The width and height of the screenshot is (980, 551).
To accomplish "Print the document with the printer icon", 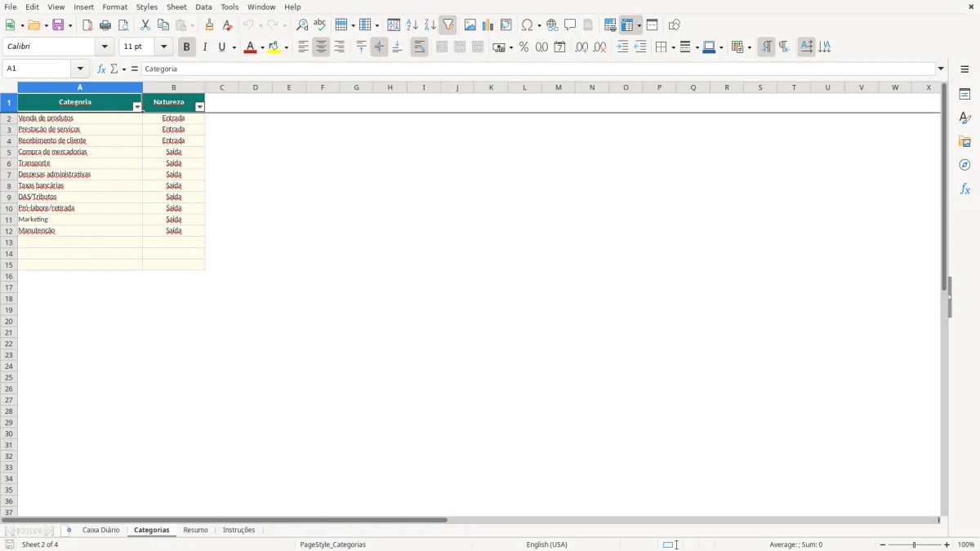I will [105, 25].
